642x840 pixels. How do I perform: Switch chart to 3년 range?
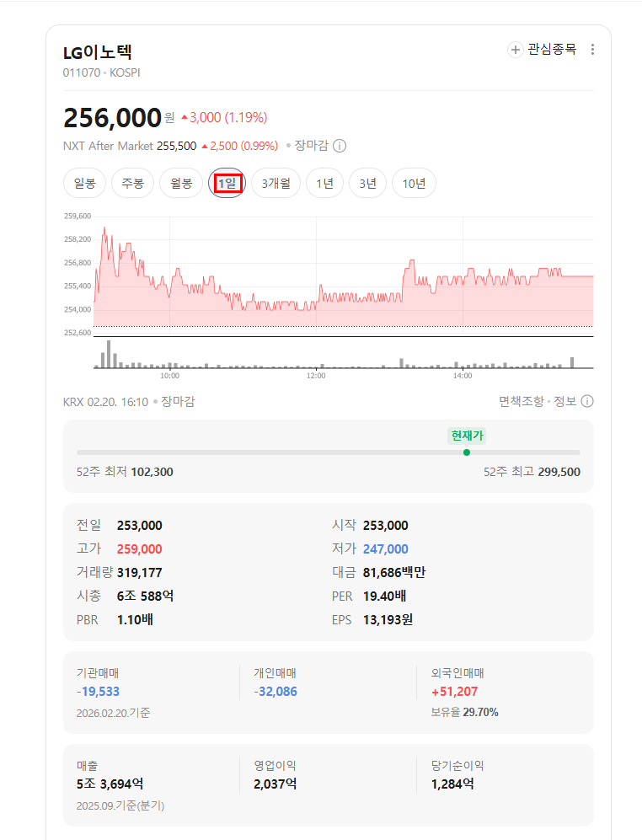(x=367, y=183)
